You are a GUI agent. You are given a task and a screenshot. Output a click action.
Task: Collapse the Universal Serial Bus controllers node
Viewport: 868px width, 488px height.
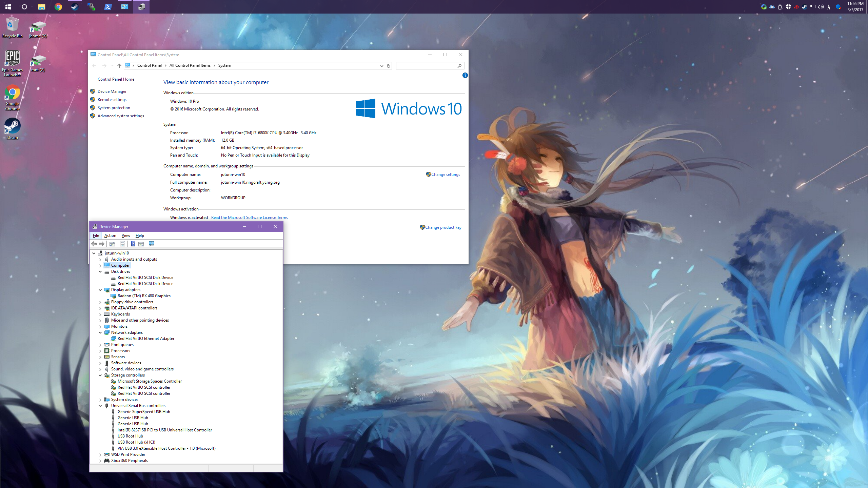[x=100, y=406]
